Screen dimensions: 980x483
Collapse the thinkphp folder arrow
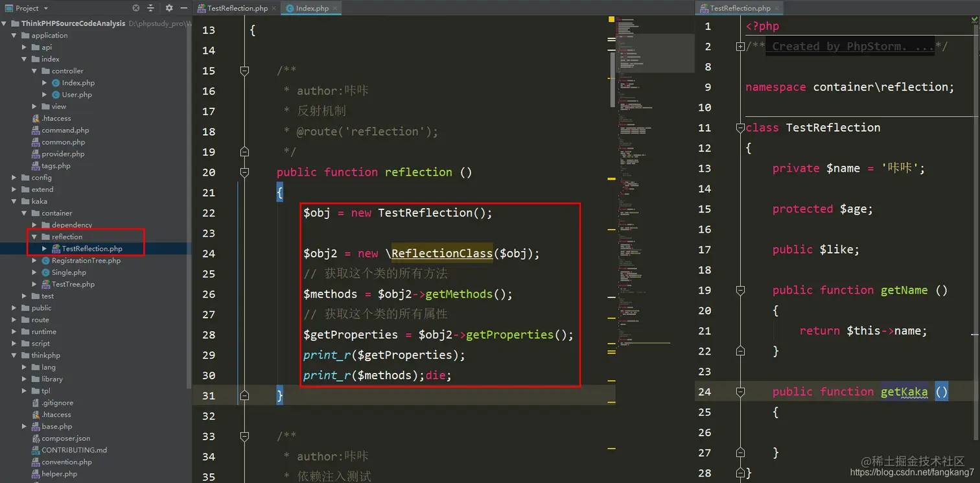pos(15,355)
